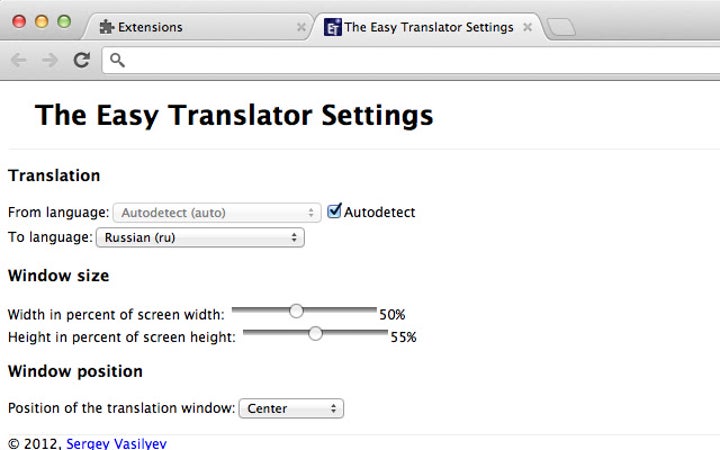Expand the To language Russian dropdown
This screenshot has height=450, width=720.
[199, 238]
